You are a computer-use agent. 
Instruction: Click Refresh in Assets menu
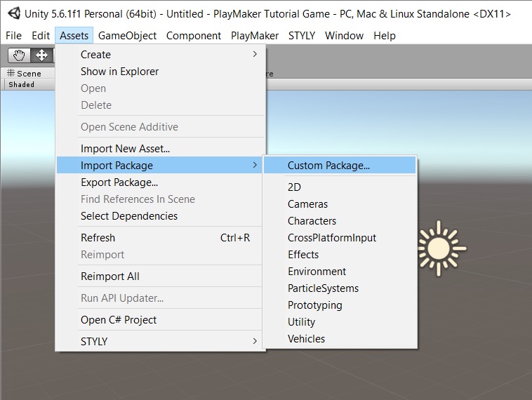[160, 237]
